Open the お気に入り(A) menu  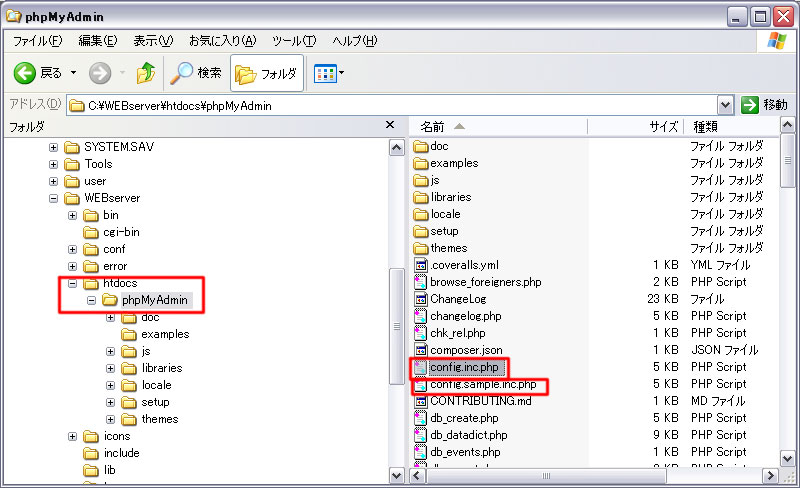222,41
